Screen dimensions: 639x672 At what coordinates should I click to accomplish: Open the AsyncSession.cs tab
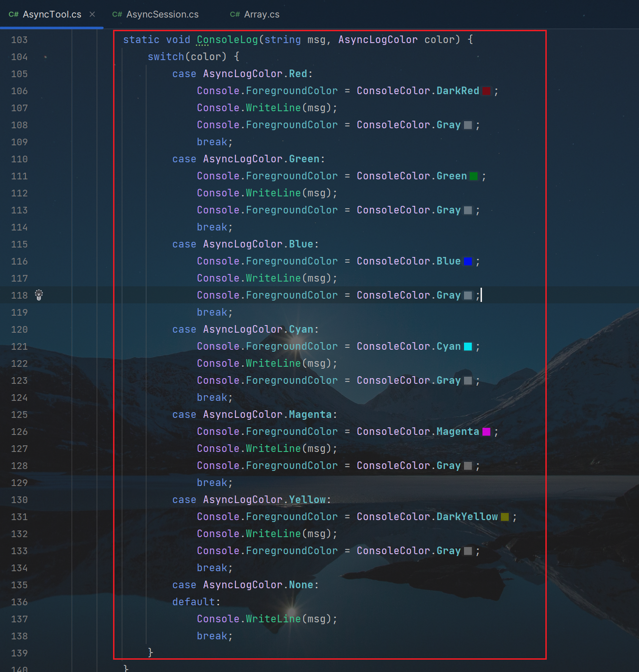pyautogui.click(x=156, y=14)
